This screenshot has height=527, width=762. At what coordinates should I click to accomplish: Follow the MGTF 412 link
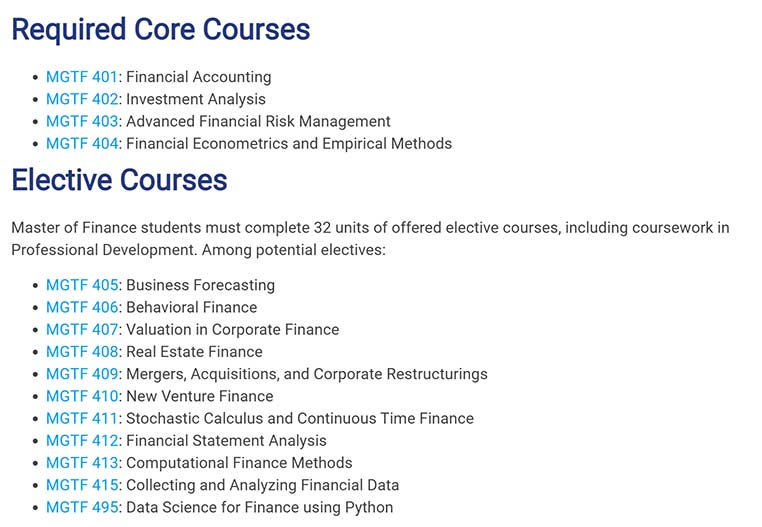(82, 441)
